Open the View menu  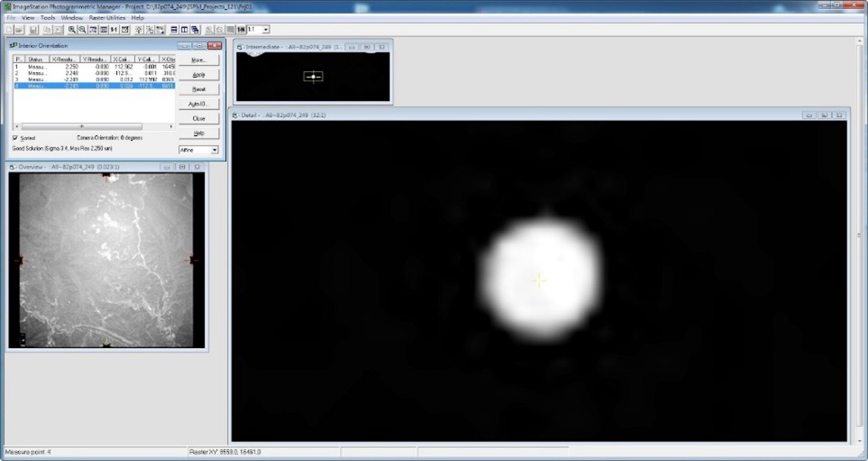28,17
